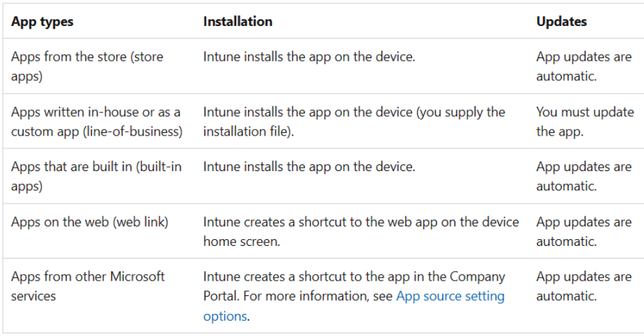This screenshot has width=644, height=336.
Task: Click the Updates column header
Action: click(561, 21)
